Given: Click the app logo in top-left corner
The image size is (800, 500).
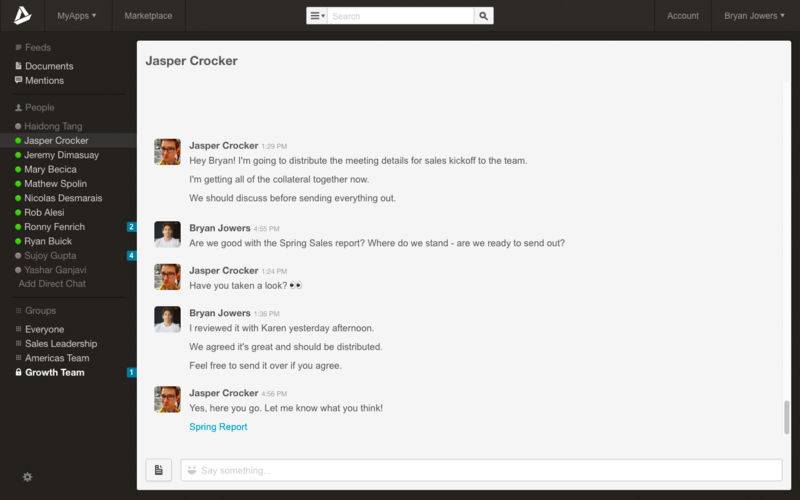Looking at the screenshot, I should 22,15.
